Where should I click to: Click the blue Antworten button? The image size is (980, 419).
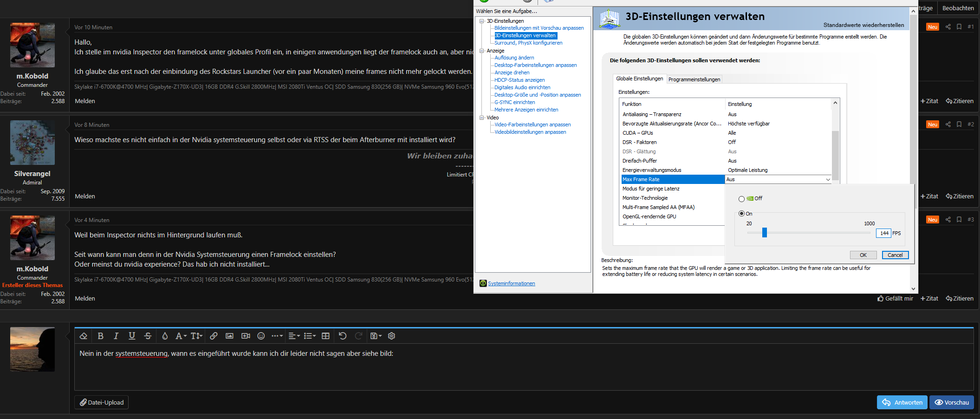(x=902, y=402)
